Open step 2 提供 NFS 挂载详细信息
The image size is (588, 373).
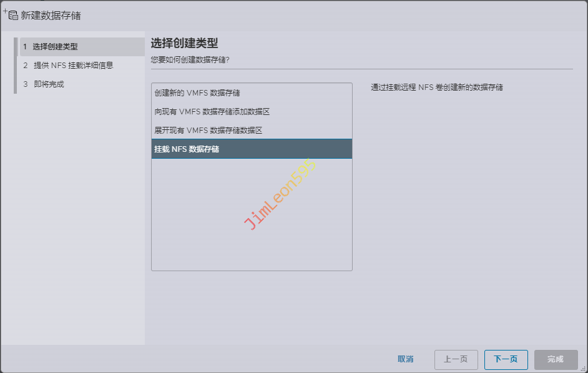[73, 65]
